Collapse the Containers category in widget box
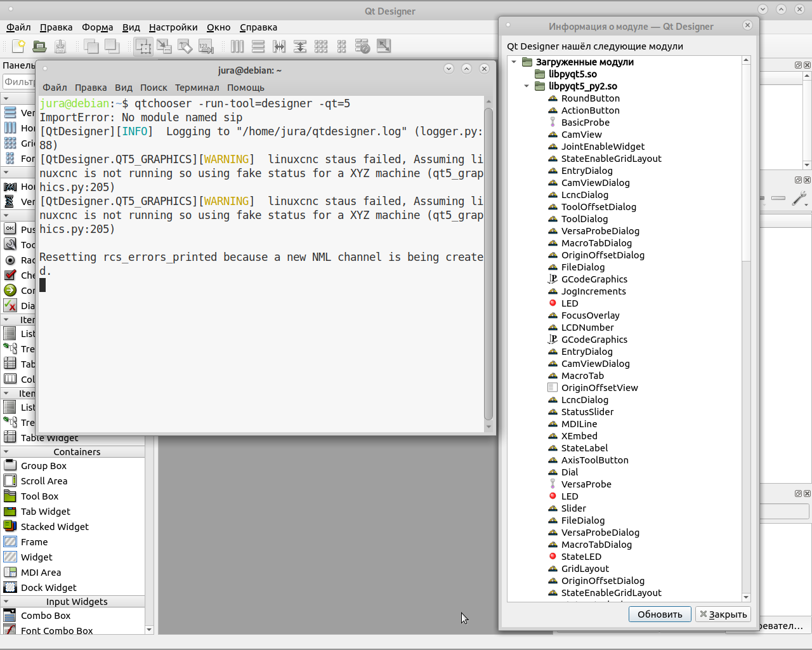Image resolution: width=812 pixels, height=650 pixels. coord(6,452)
